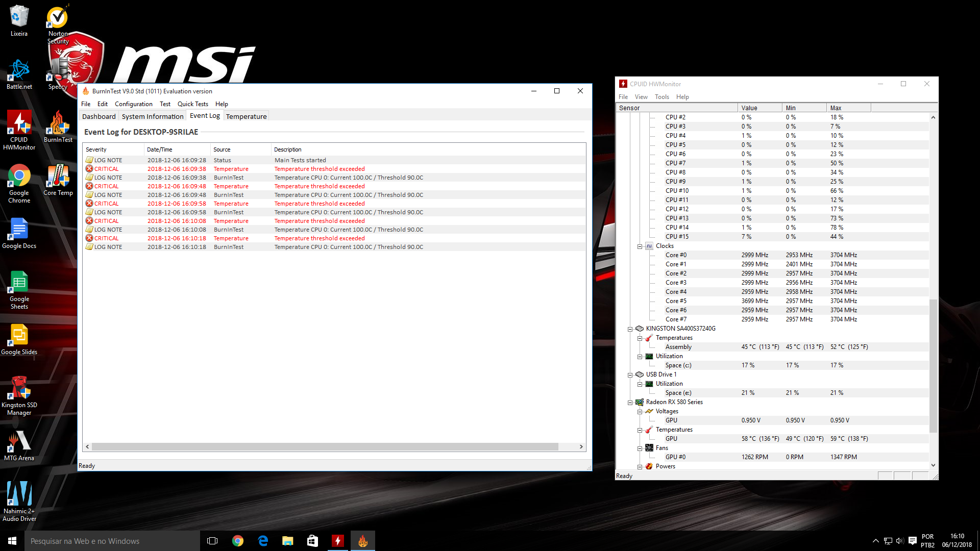980x551 pixels.
Task: Show hidden system tray icons
Action: coord(875,541)
